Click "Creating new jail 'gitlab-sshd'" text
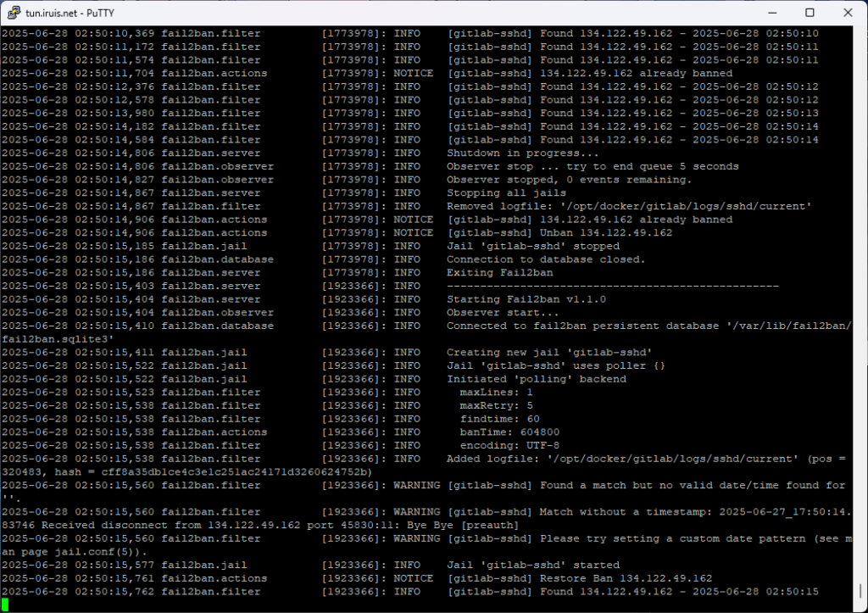Image resolution: width=868 pixels, height=613 pixels. pyautogui.click(x=549, y=352)
